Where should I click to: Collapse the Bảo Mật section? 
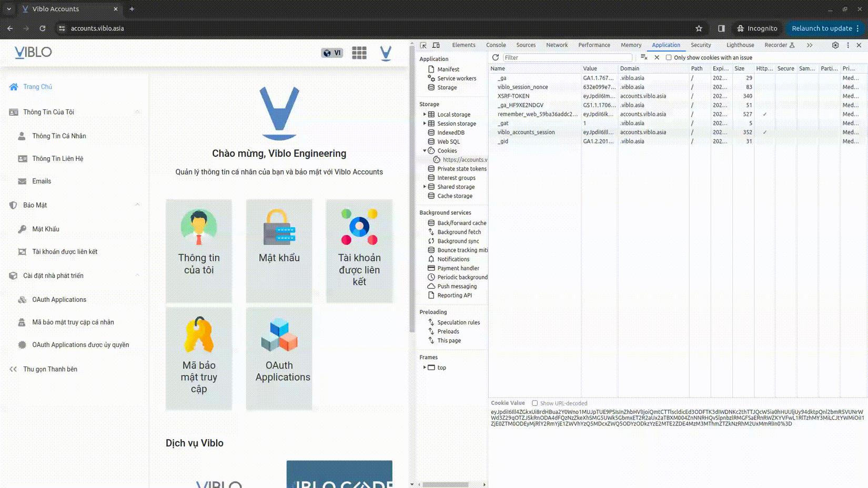click(x=137, y=205)
